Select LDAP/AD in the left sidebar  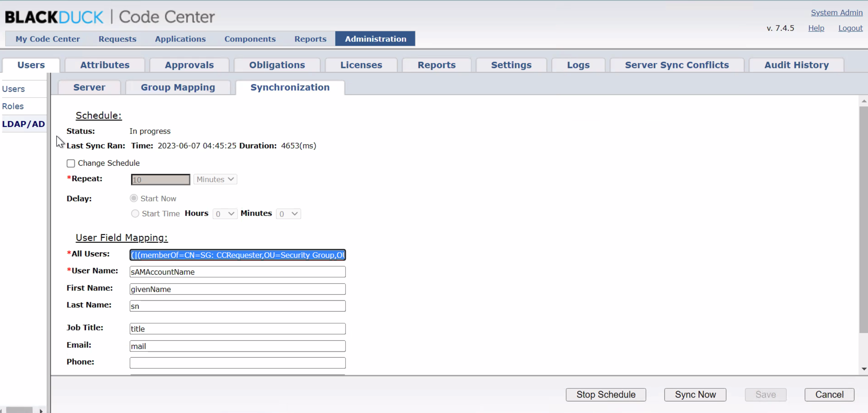pyautogui.click(x=23, y=124)
